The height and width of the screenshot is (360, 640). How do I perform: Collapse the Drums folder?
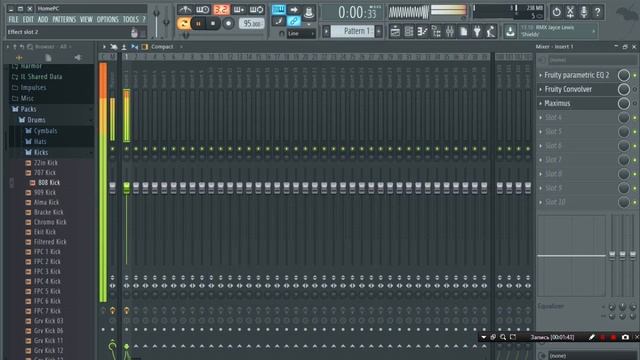pyautogui.click(x=36, y=120)
